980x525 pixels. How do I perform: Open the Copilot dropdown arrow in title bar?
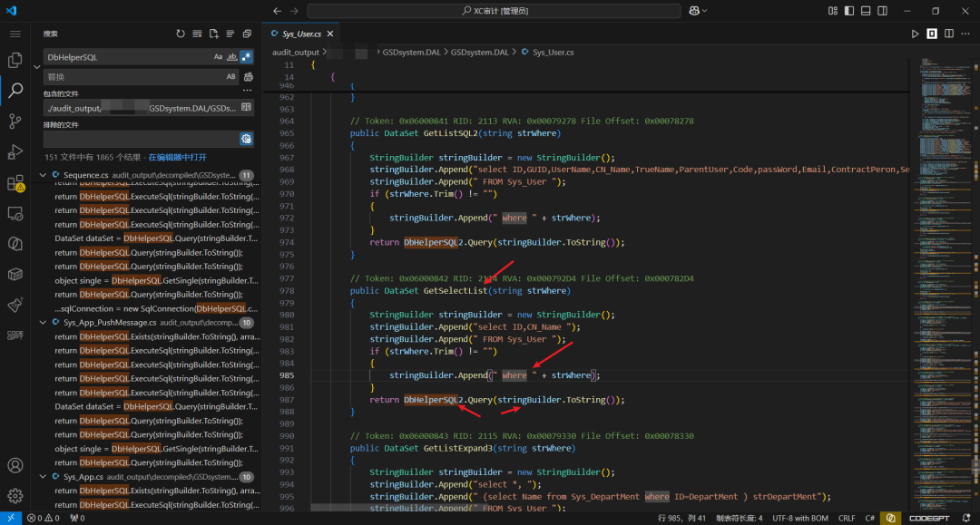pyautogui.click(x=705, y=11)
